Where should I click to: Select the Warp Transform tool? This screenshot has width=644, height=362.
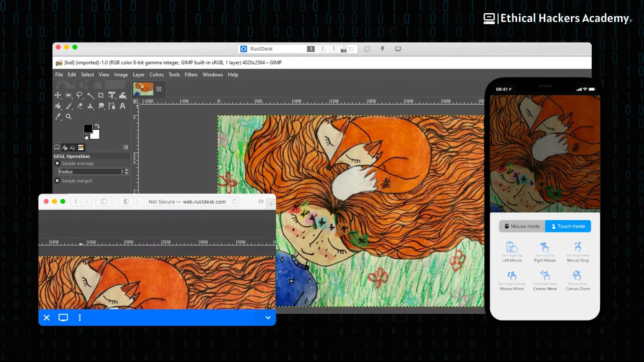(x=123, y=95)
